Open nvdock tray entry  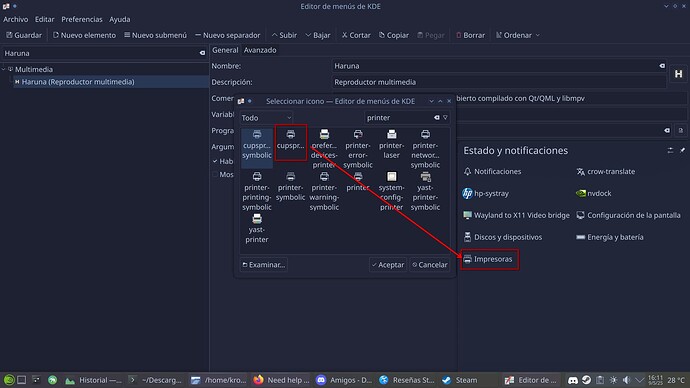[x=594, y=193]
